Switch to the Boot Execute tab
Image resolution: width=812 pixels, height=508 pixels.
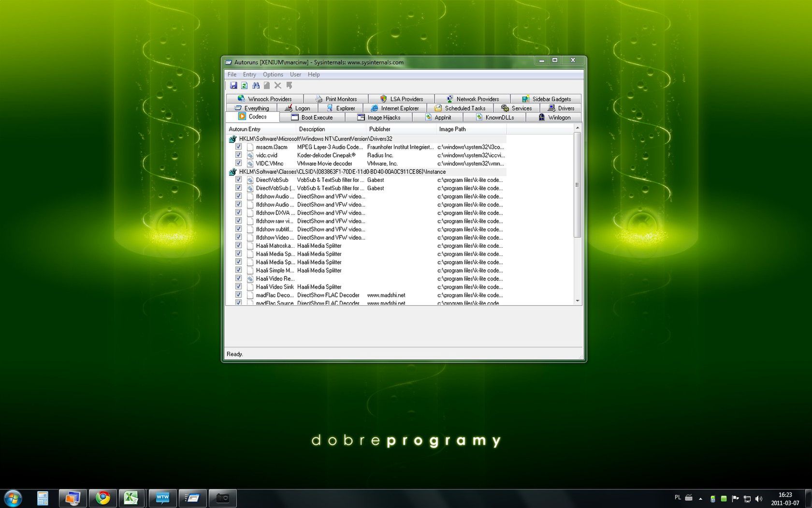(312, 117)
